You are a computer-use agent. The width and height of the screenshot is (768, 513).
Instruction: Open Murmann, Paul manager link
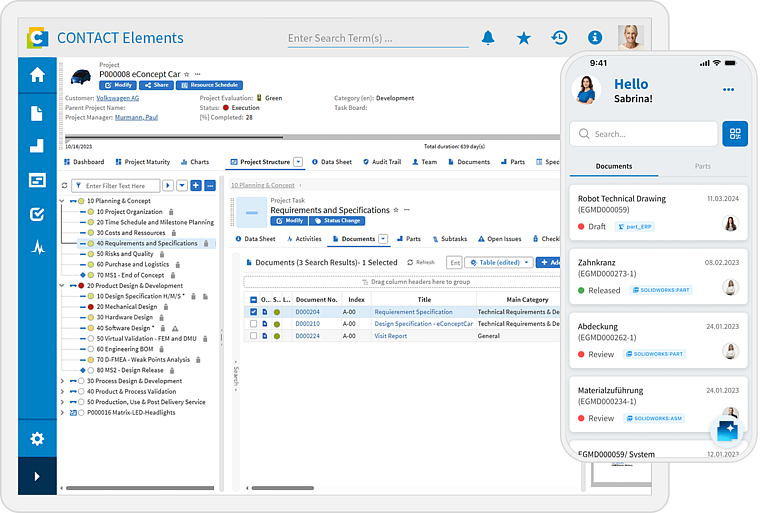pyautogui.click(x=136, y=118)
